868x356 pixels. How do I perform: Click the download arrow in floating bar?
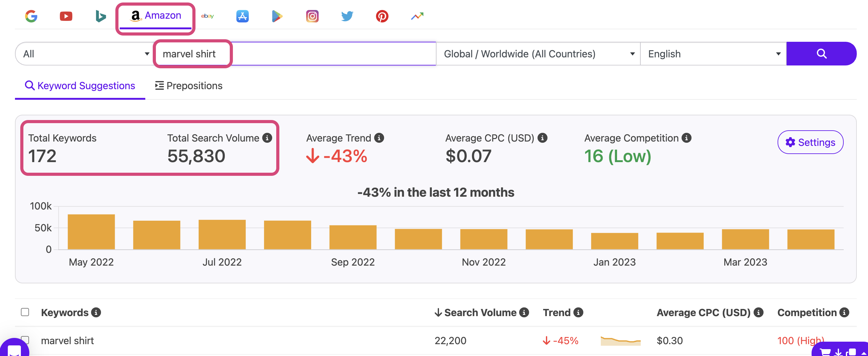838,352
